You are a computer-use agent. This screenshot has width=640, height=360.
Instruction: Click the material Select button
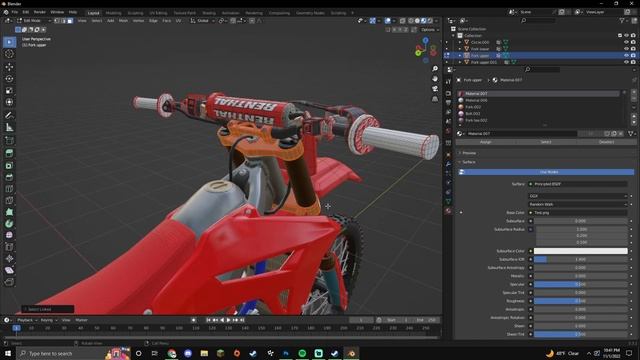[546, 142]
